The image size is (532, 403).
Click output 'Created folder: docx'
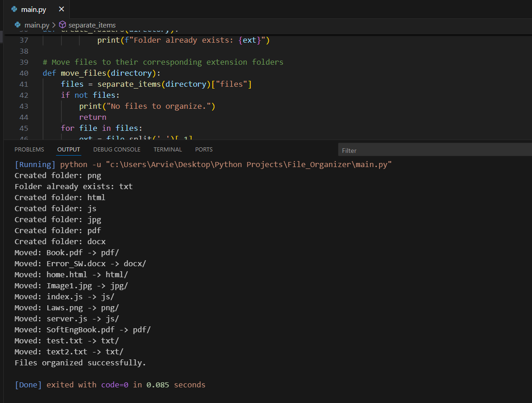click(60, 242)
